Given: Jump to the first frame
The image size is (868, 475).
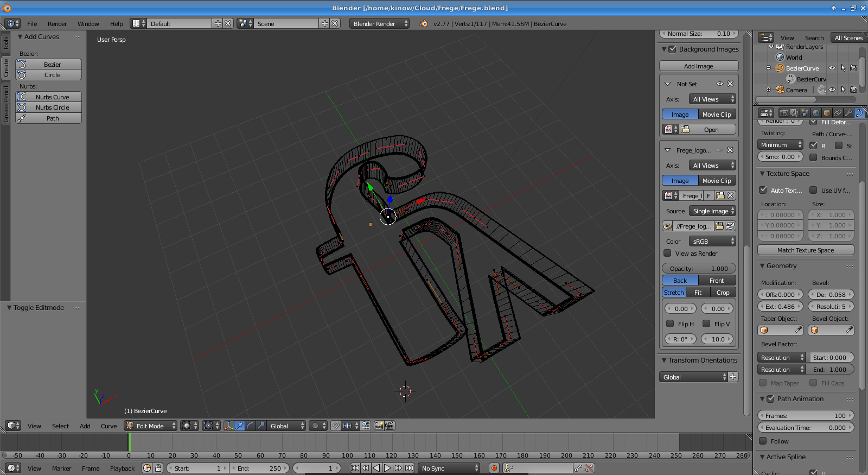Looking at the screenshot, I should pyautogui.click(x=355, y=468).
